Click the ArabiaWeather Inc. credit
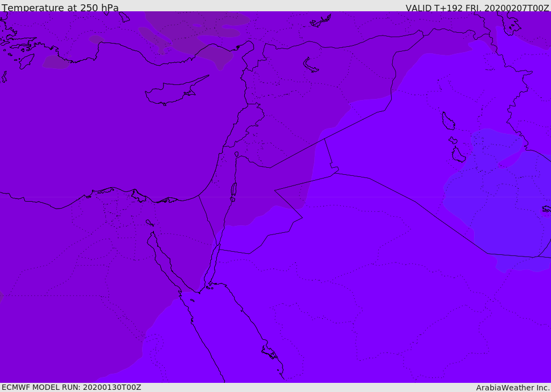 click(x=513, y=388)
